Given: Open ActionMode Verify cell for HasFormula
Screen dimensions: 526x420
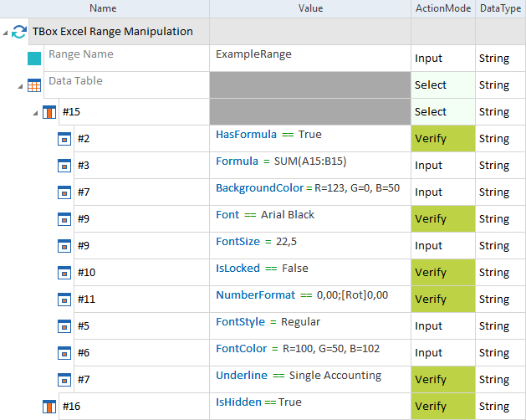Looking at the screenshot, I should click(442, 139).
